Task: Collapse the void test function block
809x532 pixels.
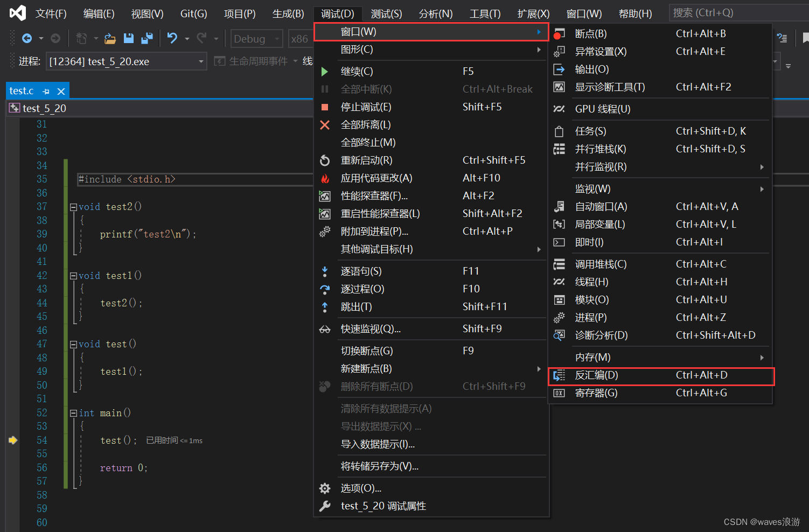Action: 73,344
